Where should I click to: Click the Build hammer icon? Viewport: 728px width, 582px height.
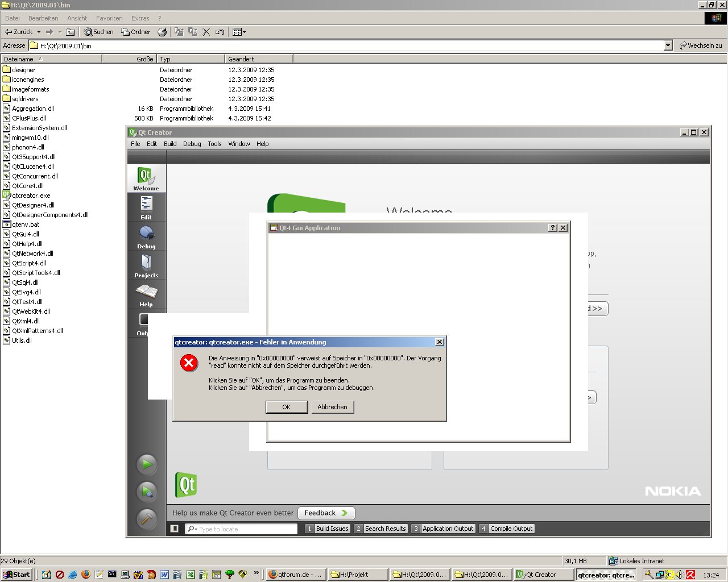tap(147, 518)
